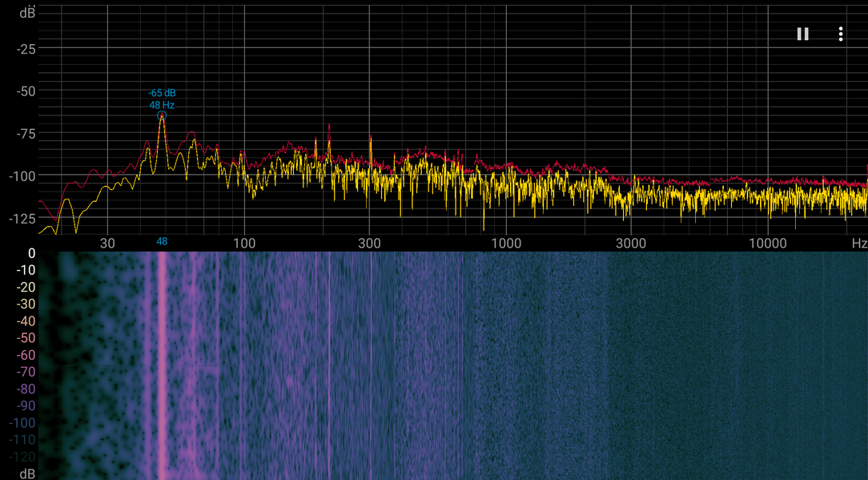Click the '100' frequency axis label
Screen dimensions: 868x480
pyautogui.click(x=244, y=244)
